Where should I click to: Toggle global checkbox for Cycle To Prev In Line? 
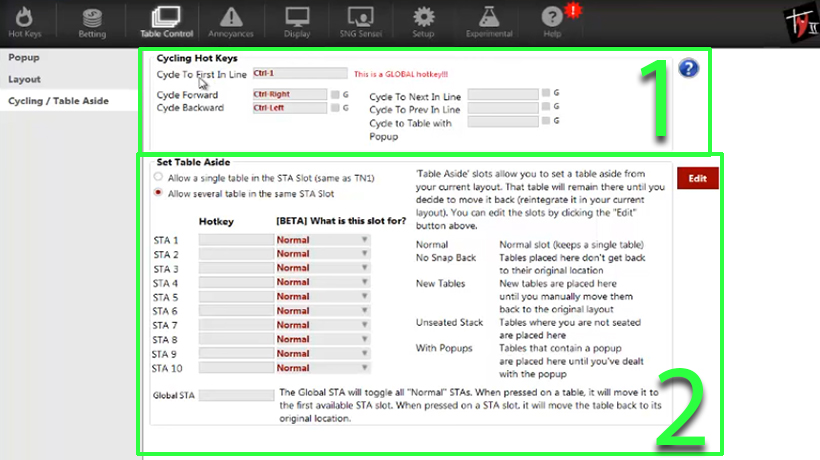pos(546,106)
